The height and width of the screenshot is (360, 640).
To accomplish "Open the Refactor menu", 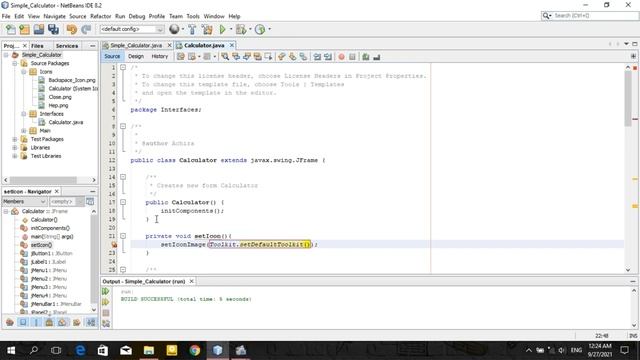I will [100, 16].
